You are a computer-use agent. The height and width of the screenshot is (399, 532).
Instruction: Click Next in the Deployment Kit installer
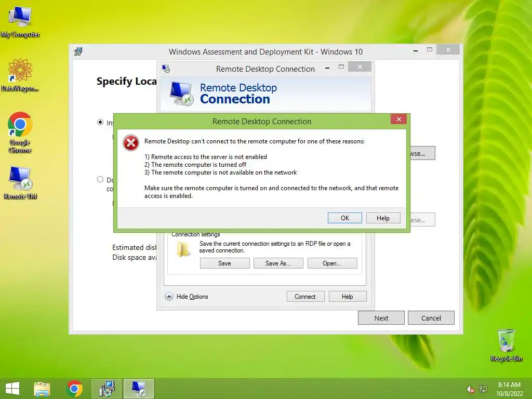381,318
